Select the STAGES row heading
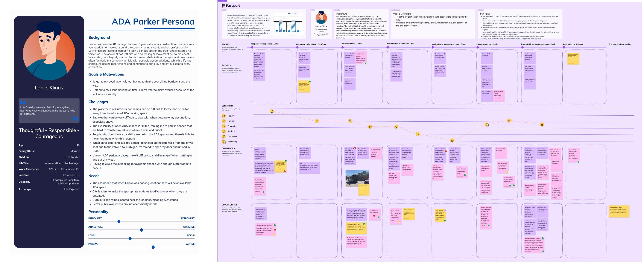This screenshot has width=644, height=264. tap(225, 44)
